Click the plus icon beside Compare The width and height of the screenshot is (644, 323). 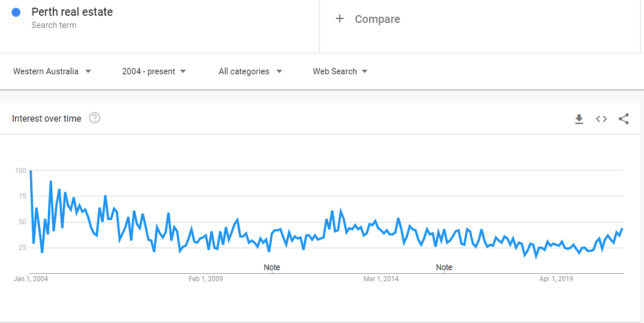[x=340, y=19]
